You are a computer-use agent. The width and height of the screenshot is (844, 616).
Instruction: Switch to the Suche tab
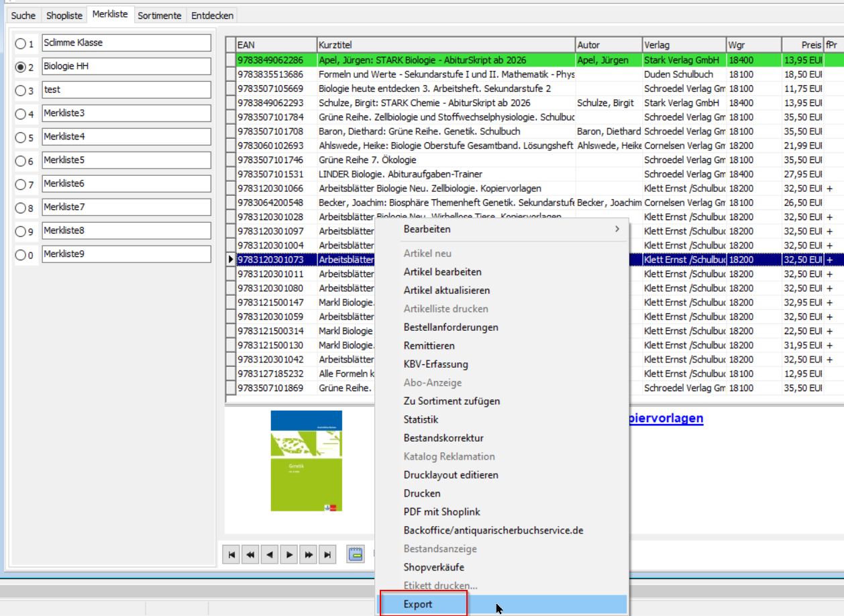click(x=23, y=15)
